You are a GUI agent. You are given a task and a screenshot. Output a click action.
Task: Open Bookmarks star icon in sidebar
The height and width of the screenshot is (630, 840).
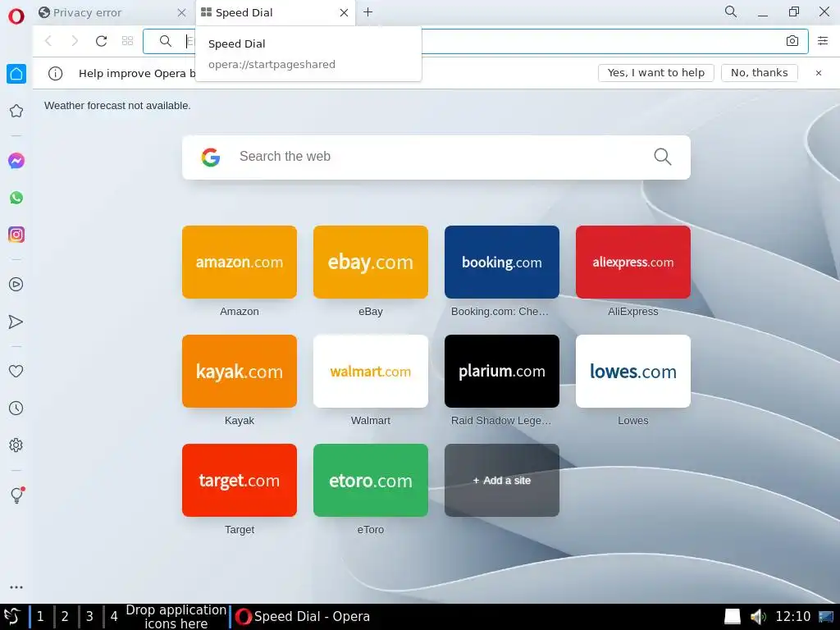point(16,111)
